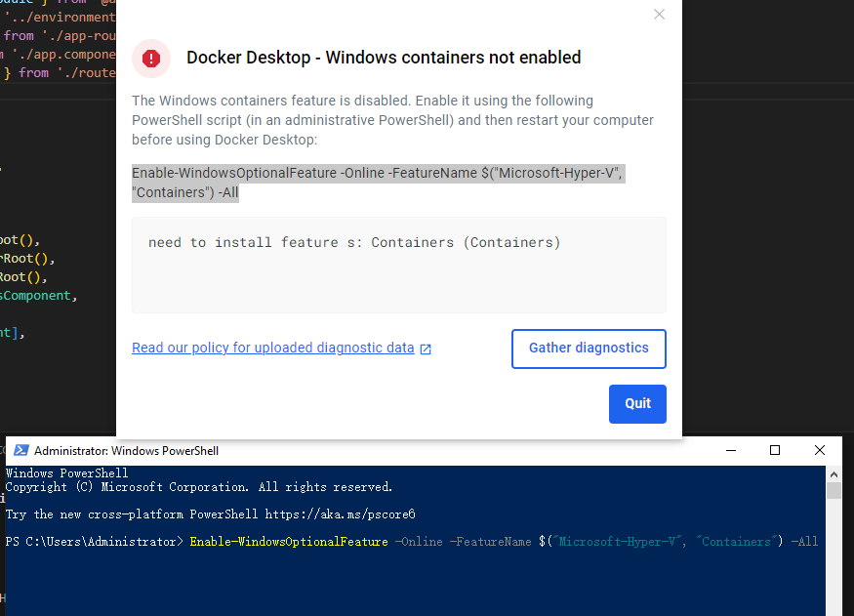Click the 'Windows PowerShell' banner line
This screenshot has height=616, width=854.
[x=66, y=472]
